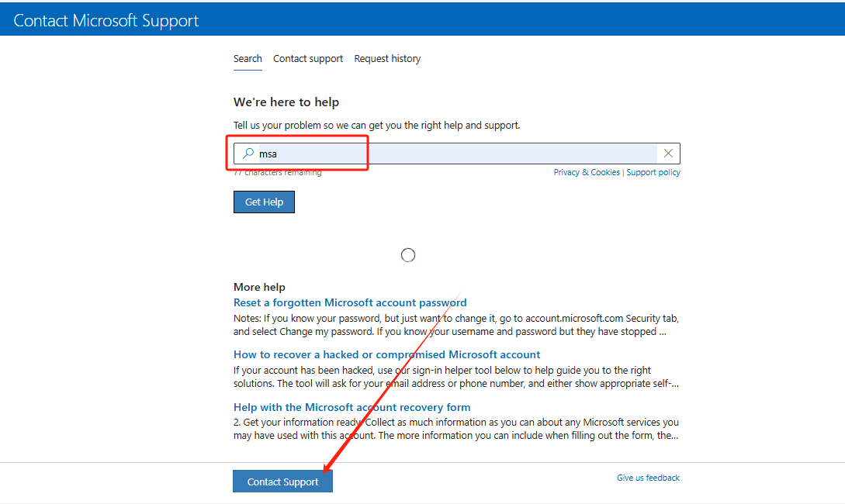Click the Contact Support button

point(282,481)
